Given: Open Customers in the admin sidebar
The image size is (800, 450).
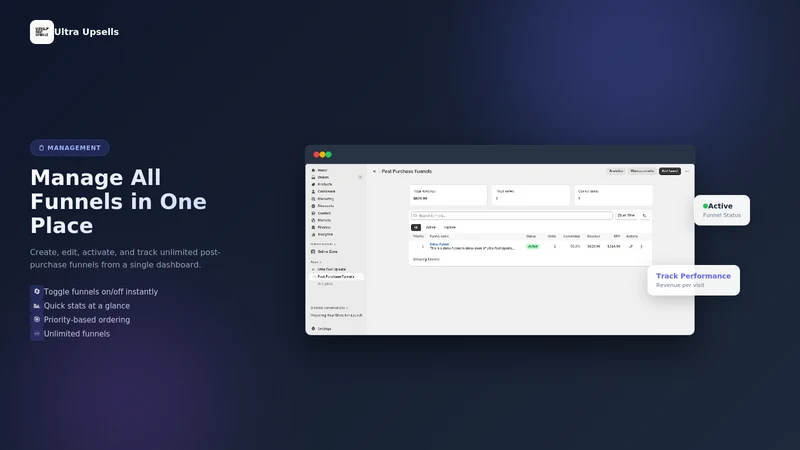Looking at the screenshot, I should click(323, 192).
